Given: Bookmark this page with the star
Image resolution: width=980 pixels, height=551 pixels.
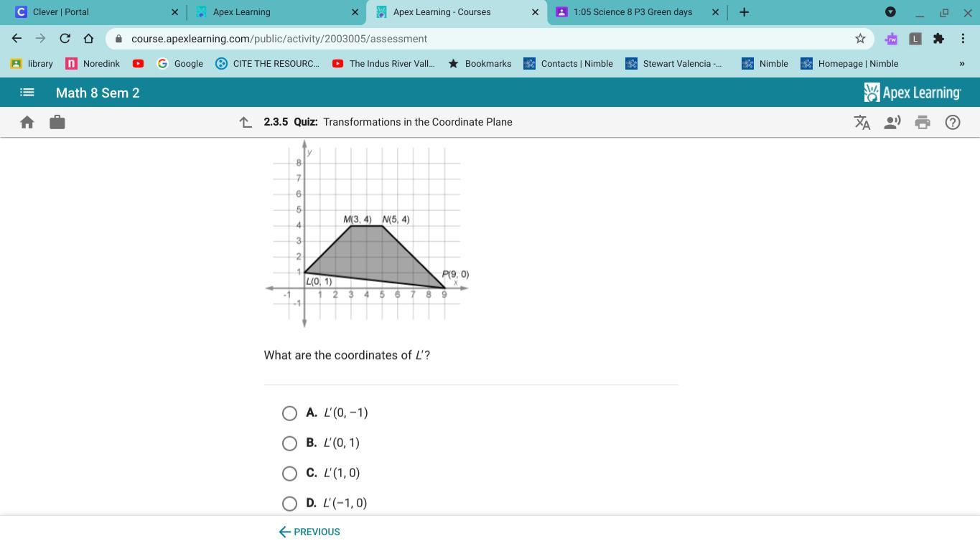Looking at the screenshot, I should coord(860,39).
